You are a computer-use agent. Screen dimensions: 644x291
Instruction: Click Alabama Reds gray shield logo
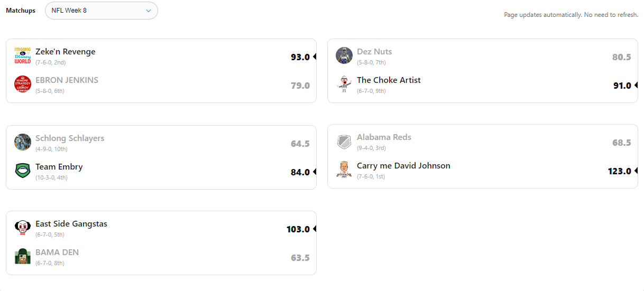coord(344,141)
